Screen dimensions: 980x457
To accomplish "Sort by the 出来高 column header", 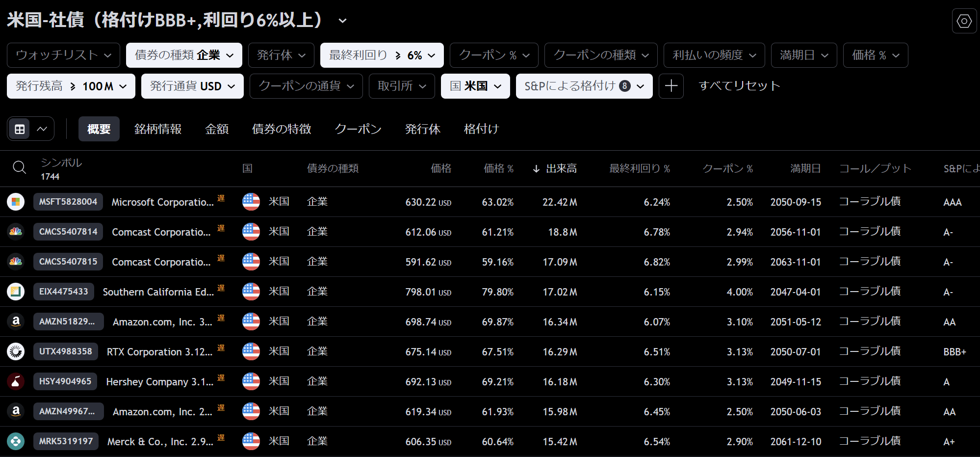I will point(561,168).
